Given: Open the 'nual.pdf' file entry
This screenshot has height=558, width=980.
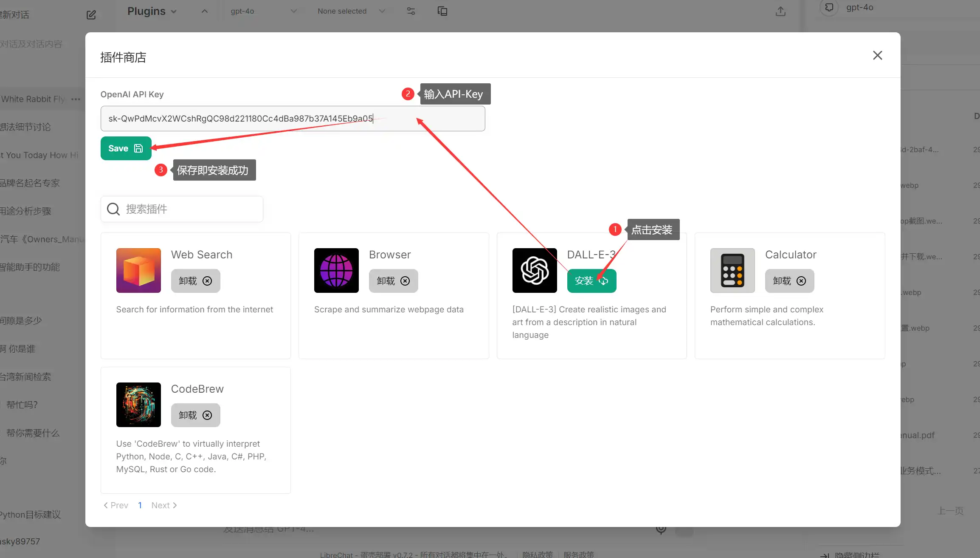Looking at the screenshot, I should (x=917, y=435).
